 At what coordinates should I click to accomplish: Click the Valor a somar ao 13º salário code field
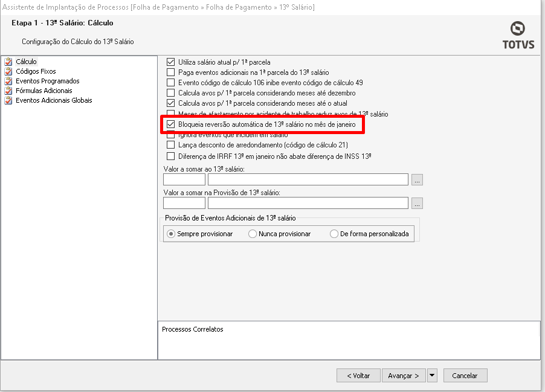(184, 179)
